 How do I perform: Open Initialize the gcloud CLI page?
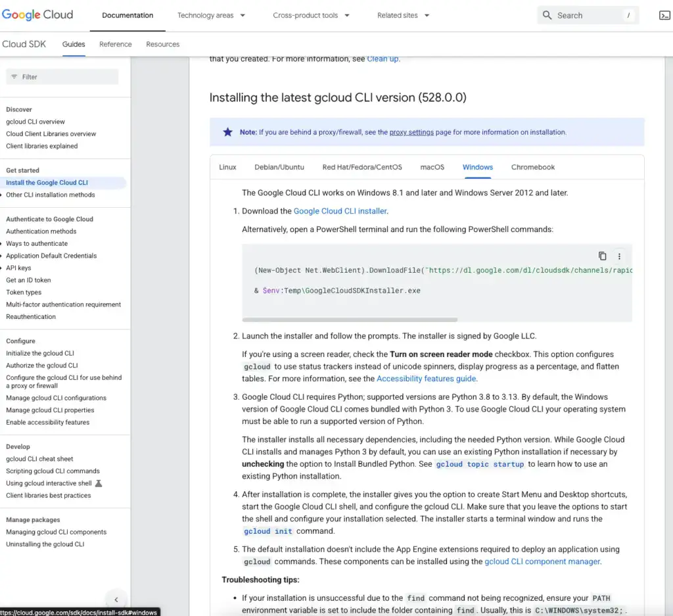tap(40, 353)
